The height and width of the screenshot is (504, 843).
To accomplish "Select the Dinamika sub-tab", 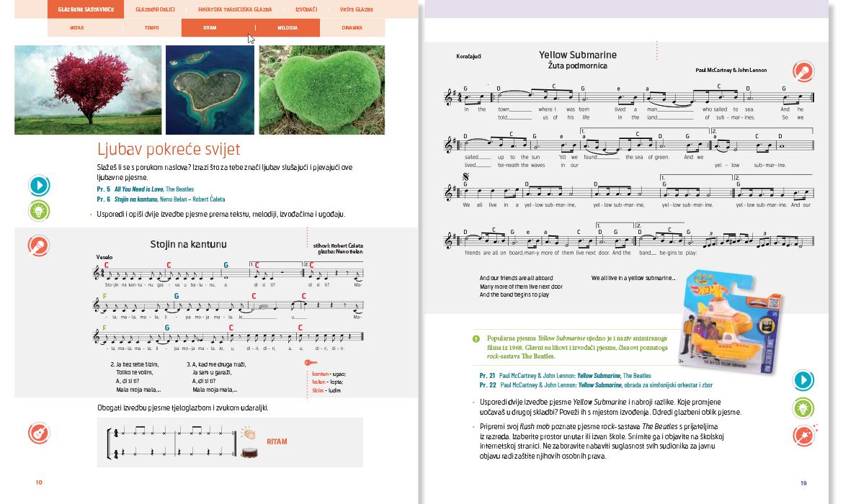I will 352,28.
